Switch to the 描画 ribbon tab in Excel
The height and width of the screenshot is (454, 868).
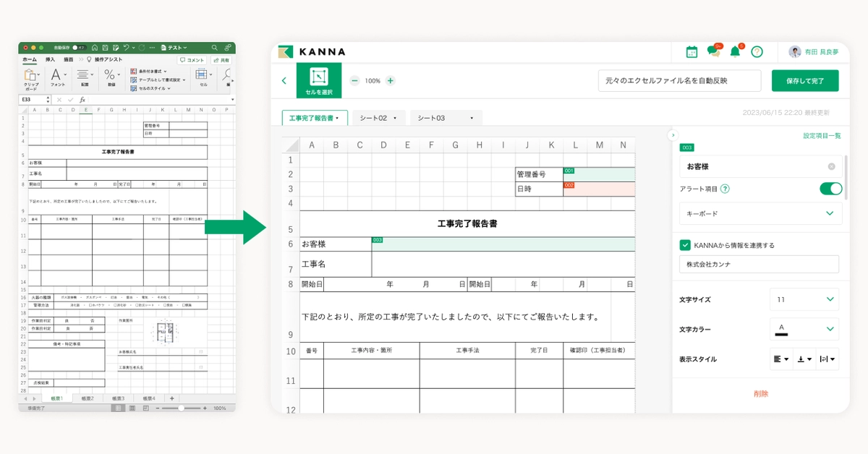[68, 59]
